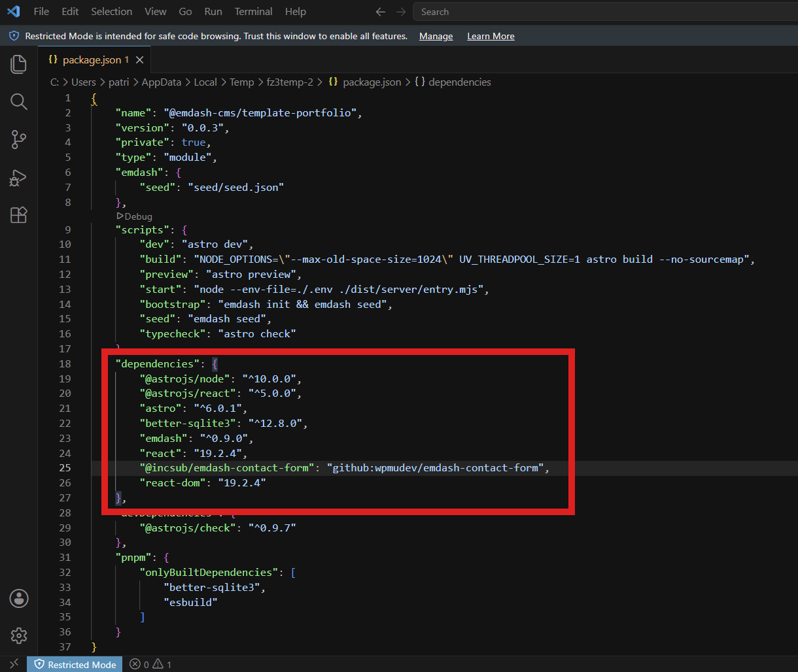This screenshot has width=798, height=672.
Task: Click the "seed/seed.json" value
Action: [235, 187]
